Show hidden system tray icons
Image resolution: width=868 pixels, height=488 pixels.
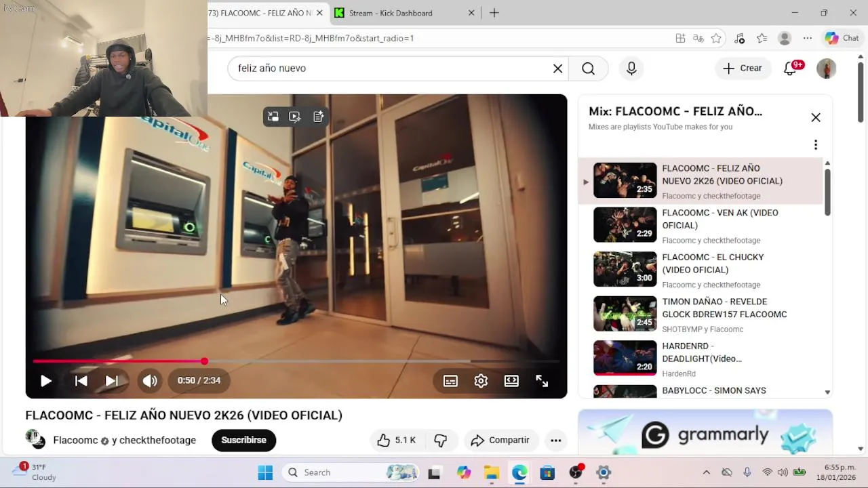[x=706, y=472]
